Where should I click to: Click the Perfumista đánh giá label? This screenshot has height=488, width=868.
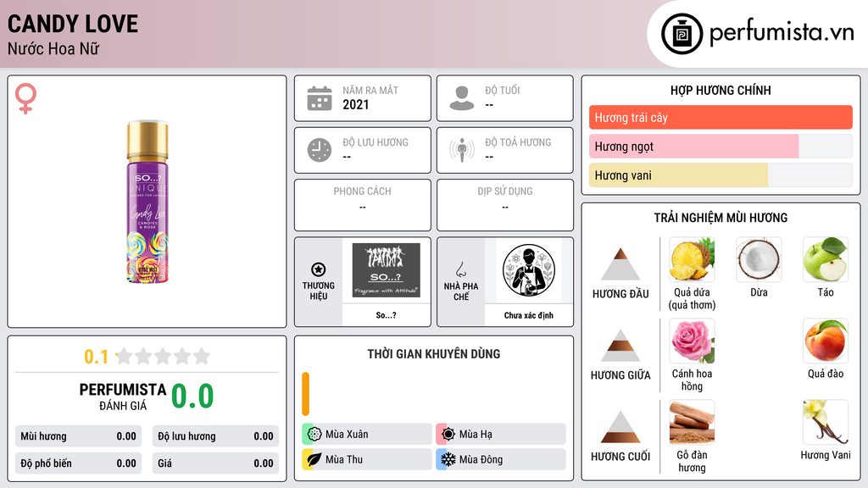123,396
